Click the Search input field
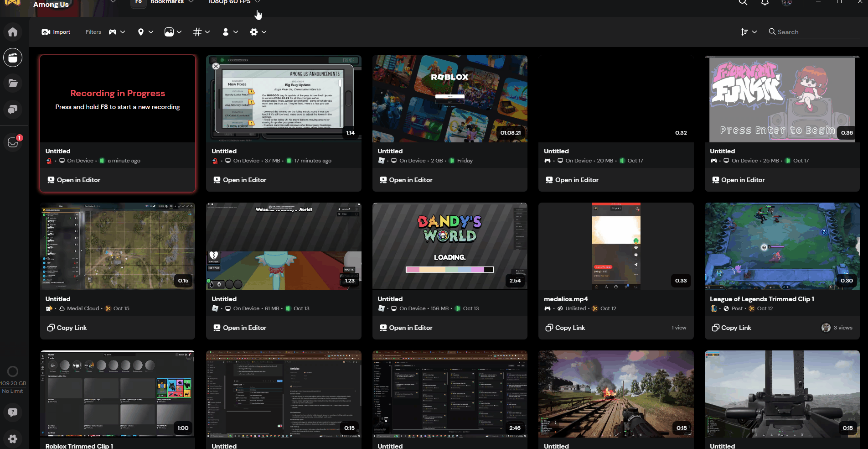This screenshot has width=868, height=449. point(814,32)
